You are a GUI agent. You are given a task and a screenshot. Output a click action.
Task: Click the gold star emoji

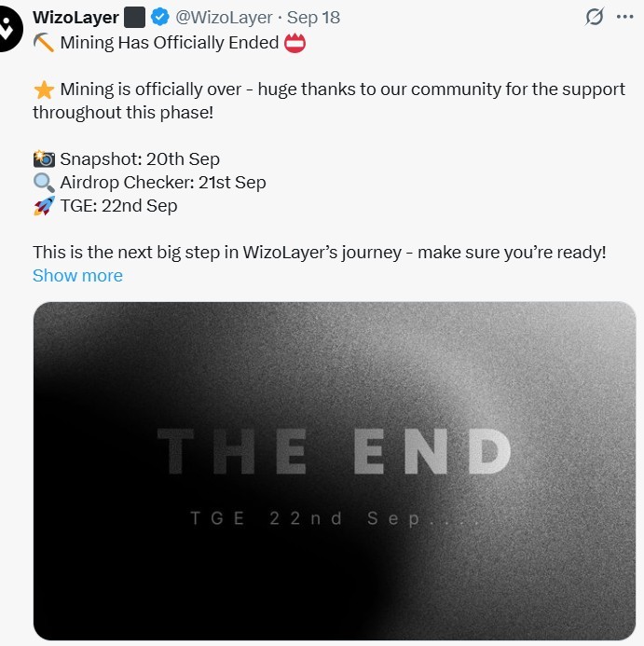coord(44,89)
